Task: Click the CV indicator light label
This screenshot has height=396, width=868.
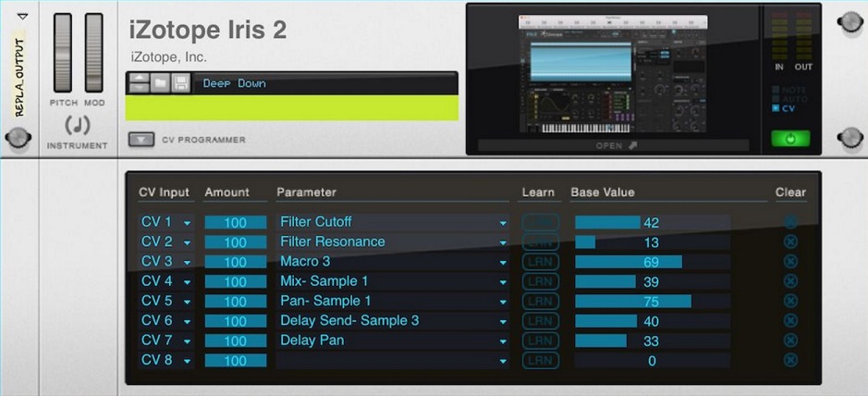Action: (x=789, y=108)
